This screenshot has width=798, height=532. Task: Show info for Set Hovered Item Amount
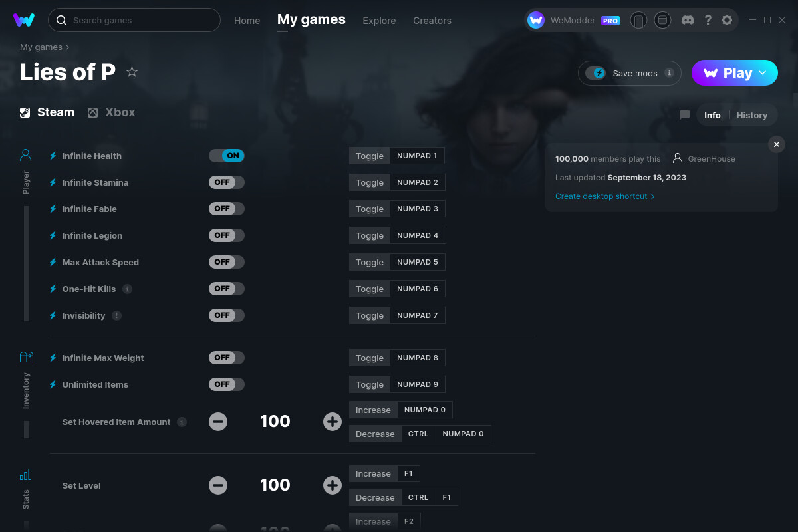[x=182, y=422]
